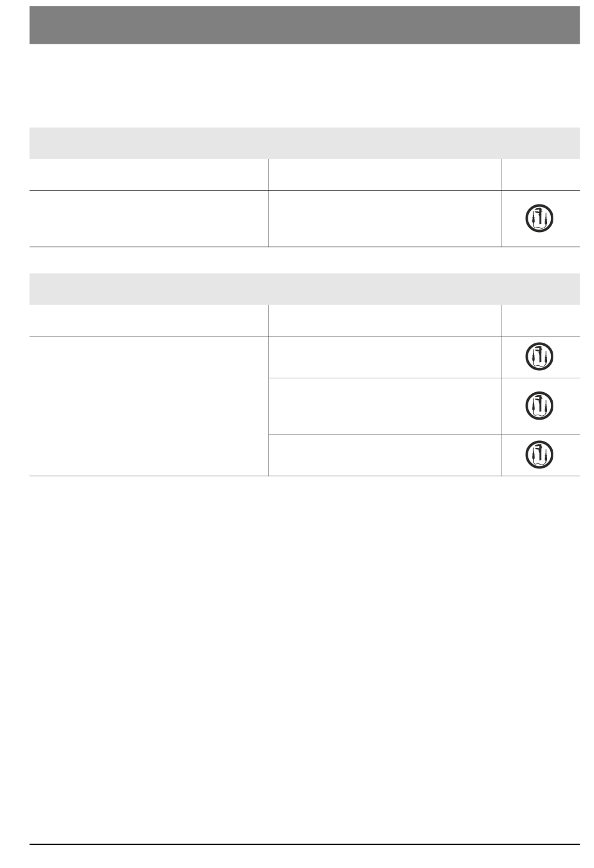Viewport: 594px width, 868px height.
Task: Click the black footer rule at page bottom
Action: pos(305,845)
